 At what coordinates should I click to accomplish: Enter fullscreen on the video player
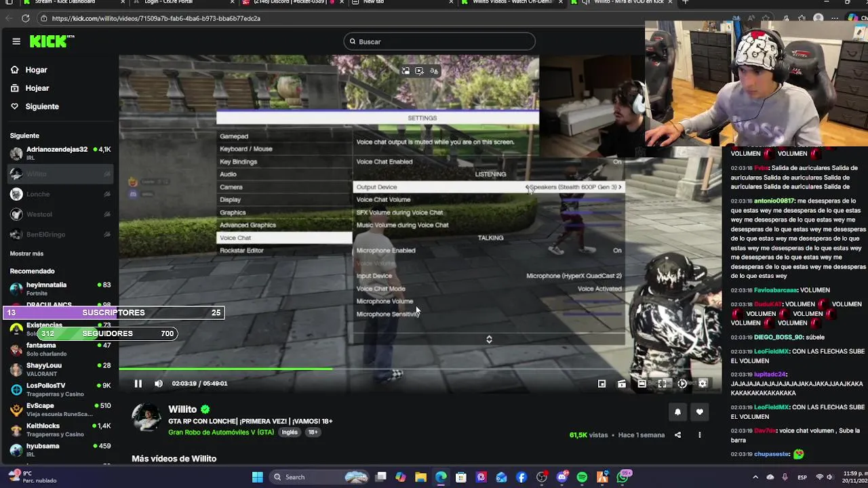click(x=662, y=384)
